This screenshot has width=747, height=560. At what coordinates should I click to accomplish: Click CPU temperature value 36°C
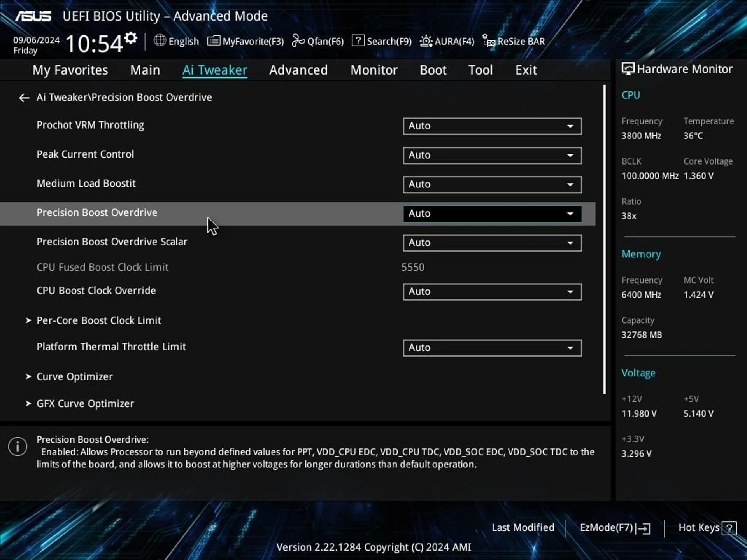coord(693,136)
